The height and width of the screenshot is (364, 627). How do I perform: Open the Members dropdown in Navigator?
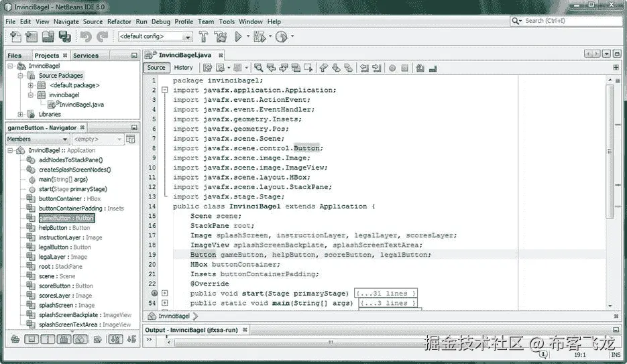pos(37,139)
